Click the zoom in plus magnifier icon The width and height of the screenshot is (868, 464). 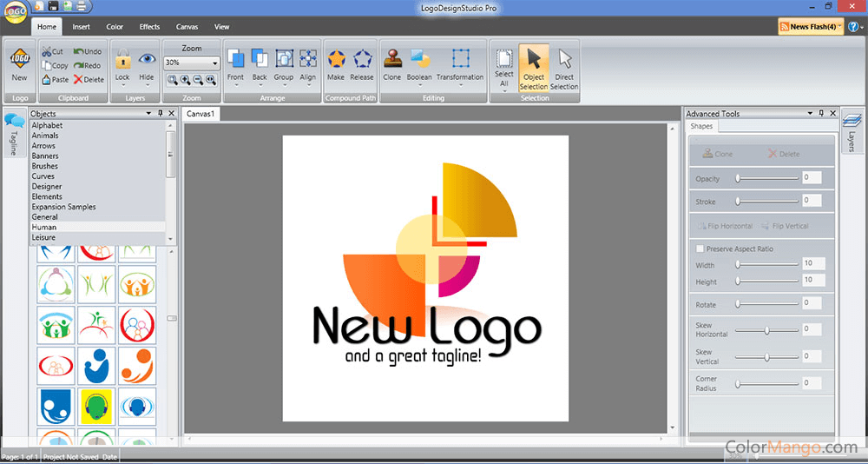click(186, 80)
